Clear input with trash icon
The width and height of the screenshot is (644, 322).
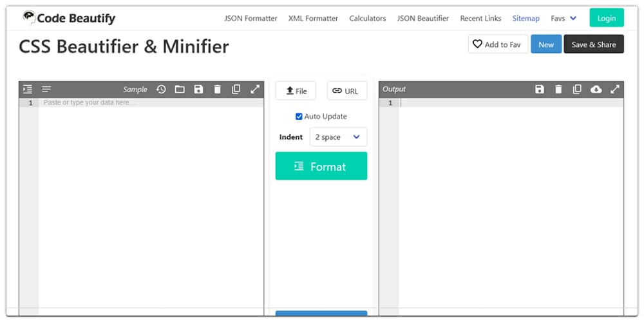coord(217,89)
